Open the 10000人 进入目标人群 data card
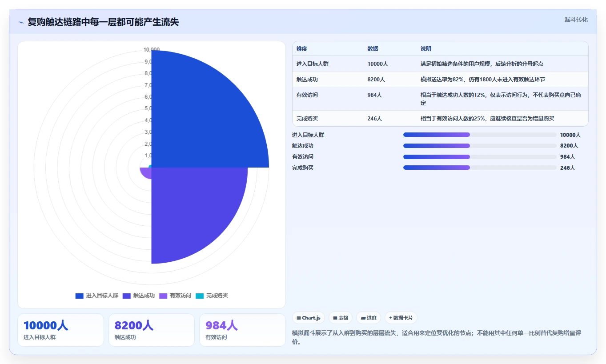 (60, 330)
